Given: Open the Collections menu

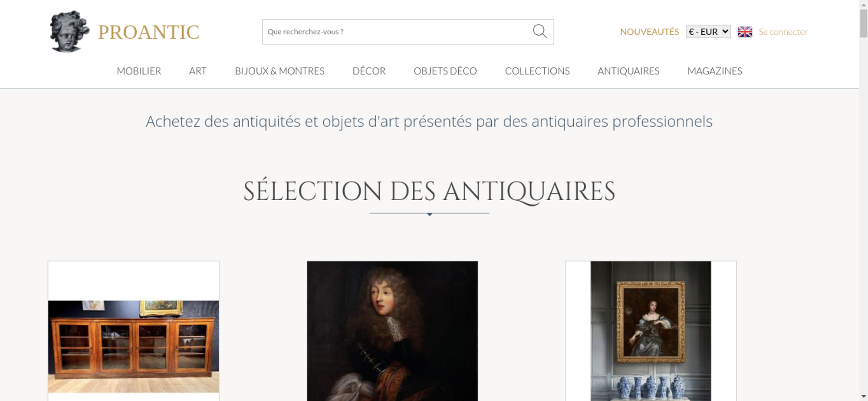Looking at the screenshot, I should pos(537,71).
